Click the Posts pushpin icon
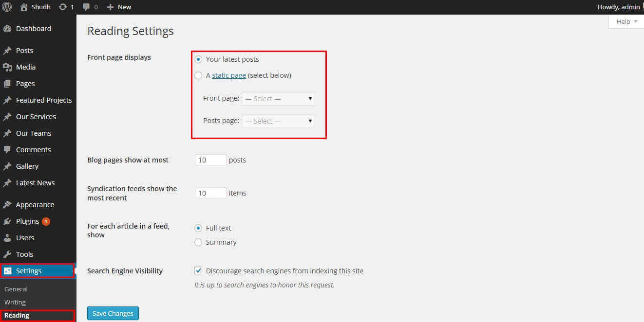This screenshot has width=644, height=322. point(7,51)
